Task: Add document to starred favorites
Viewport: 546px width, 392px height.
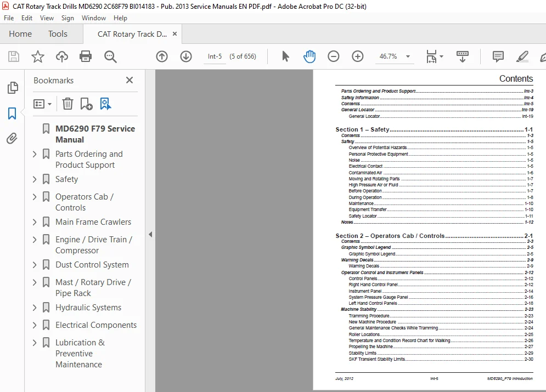Action: pyautogui.click(x=38, y=56)
